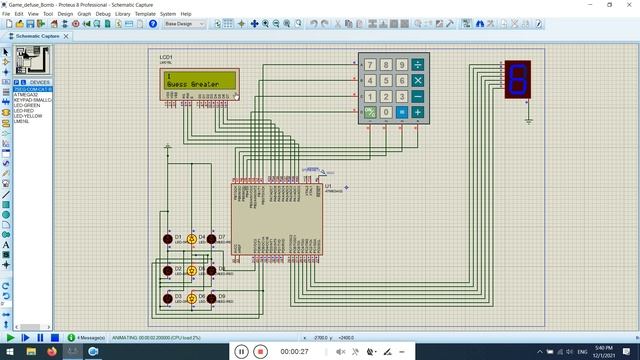Select the Junction Dot Mode tool
Screen dimensions: 640x360
click(6, 72)
